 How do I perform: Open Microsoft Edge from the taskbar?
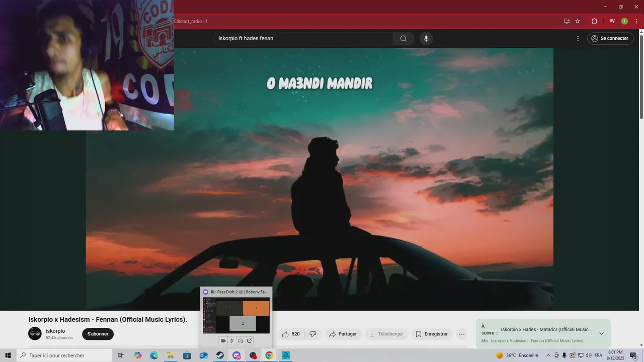pos(154,355)
